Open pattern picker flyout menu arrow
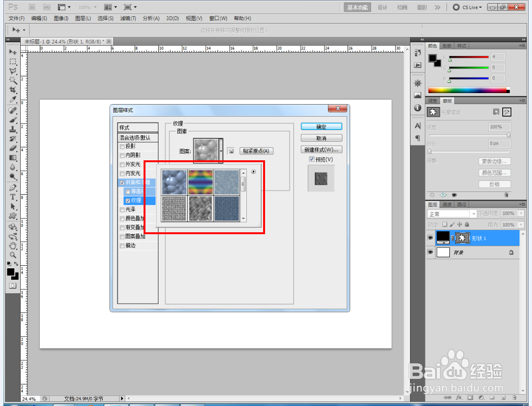 (254, 172)
